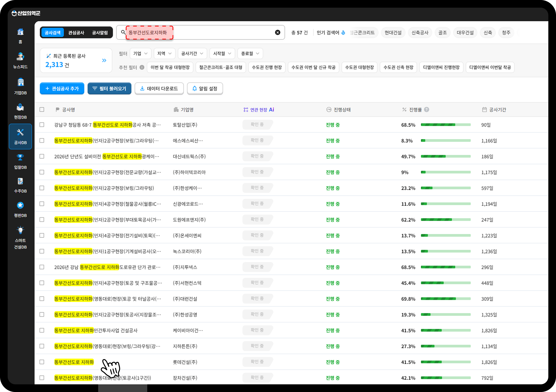Click the 필터 불러오기 button

[109, 88]
